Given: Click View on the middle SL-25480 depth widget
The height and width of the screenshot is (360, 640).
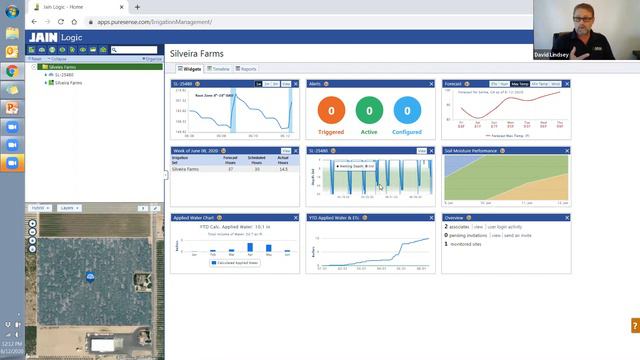Looking at the screenshot, I should [x=422, y=151].
